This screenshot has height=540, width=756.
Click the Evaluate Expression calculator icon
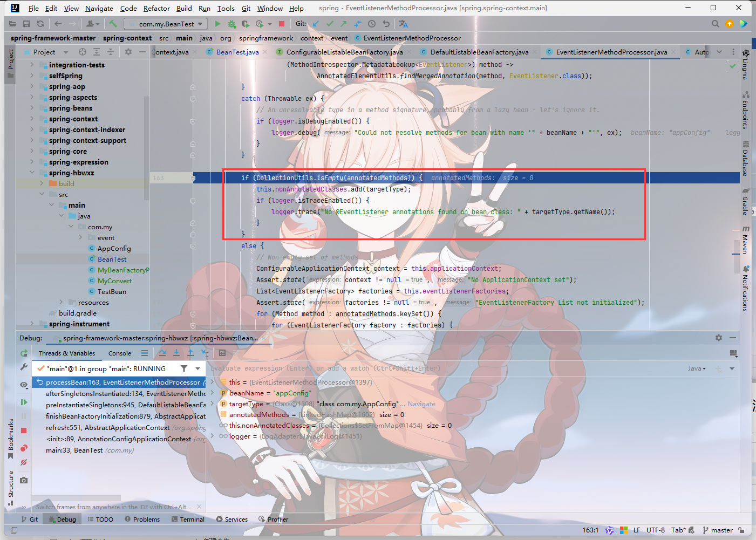point(222,353)
